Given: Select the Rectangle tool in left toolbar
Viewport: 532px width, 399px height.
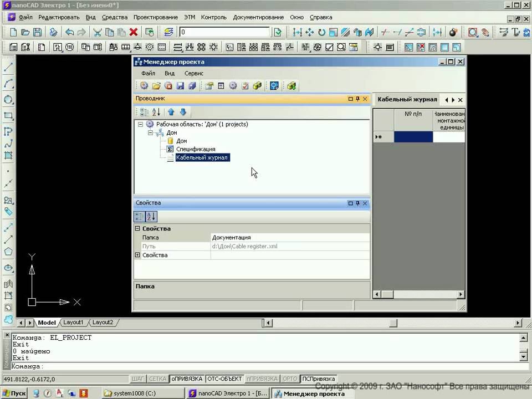Looking at the screenshot, I should tap(8, 116).
